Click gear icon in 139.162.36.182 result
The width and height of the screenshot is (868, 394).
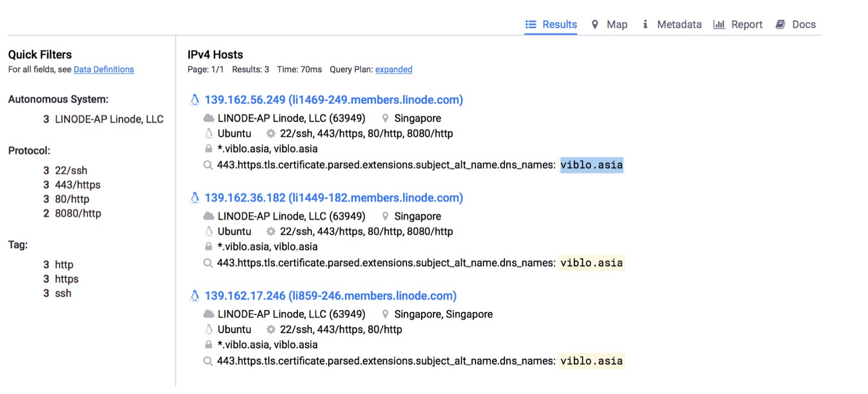[271, 231]
